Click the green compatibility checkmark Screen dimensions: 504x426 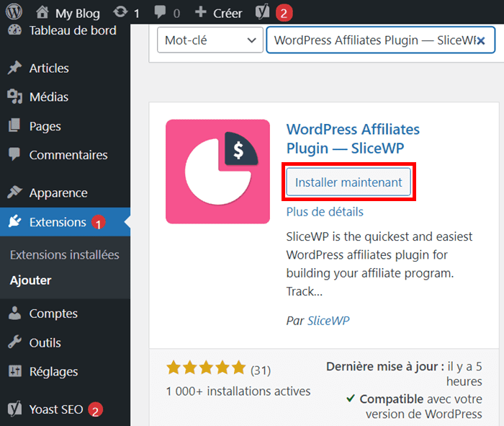click(x=351, y=399)
